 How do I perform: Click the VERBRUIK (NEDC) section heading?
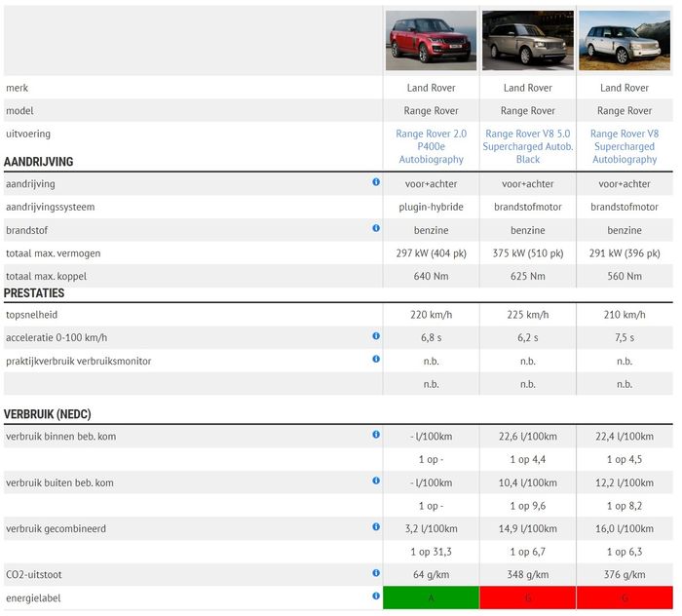(48, 414)
